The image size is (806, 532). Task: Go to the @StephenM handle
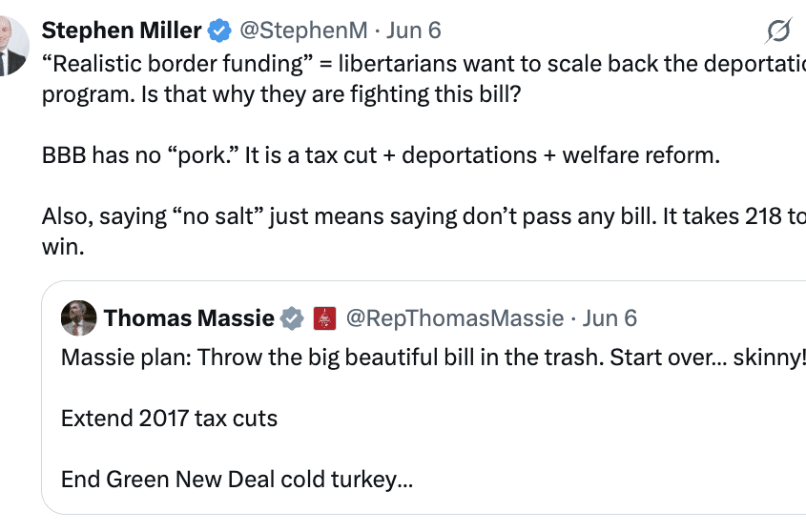(x=301, y=31)
